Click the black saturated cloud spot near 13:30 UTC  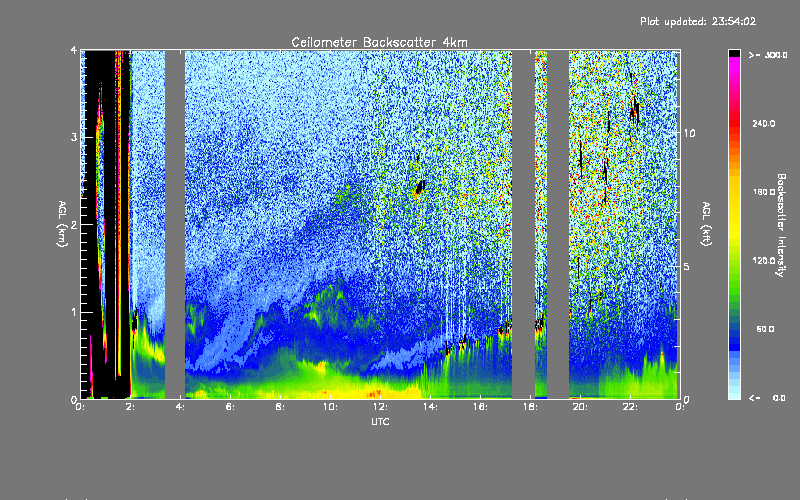[420, 187]
